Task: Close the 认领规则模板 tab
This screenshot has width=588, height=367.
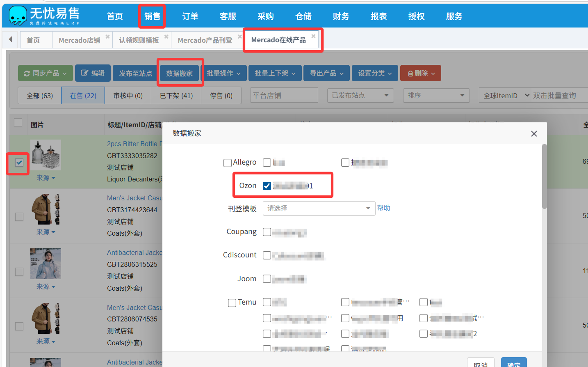Action: click(166, 37)
